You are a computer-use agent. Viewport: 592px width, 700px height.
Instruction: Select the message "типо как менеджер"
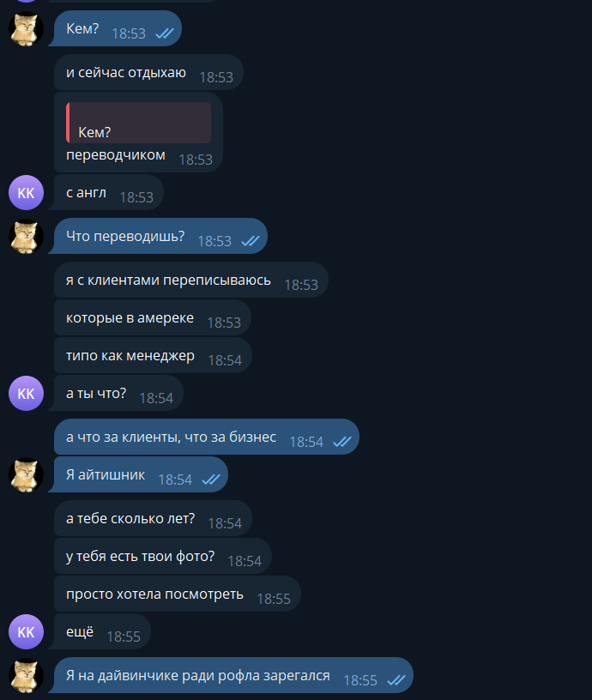(153, 355)
